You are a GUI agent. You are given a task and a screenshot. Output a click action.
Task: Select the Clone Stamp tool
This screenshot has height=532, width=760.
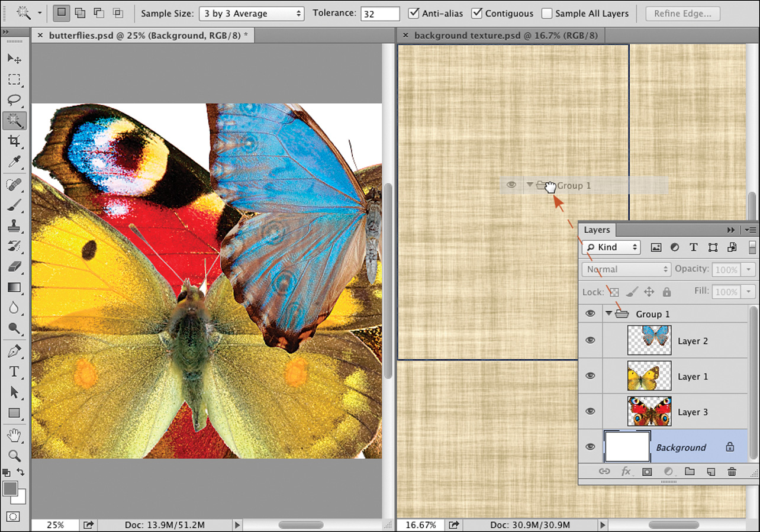[x=14, y=225]
